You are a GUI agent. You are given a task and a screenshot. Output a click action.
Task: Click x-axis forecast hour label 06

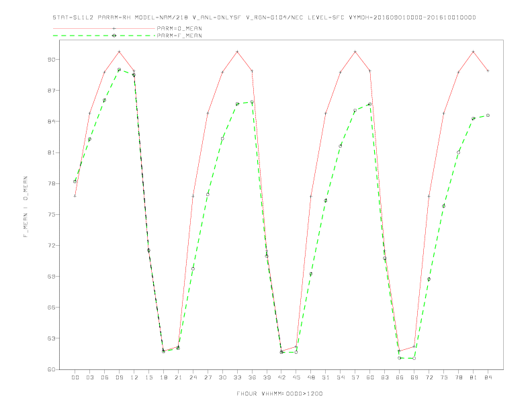click(105, 377)
